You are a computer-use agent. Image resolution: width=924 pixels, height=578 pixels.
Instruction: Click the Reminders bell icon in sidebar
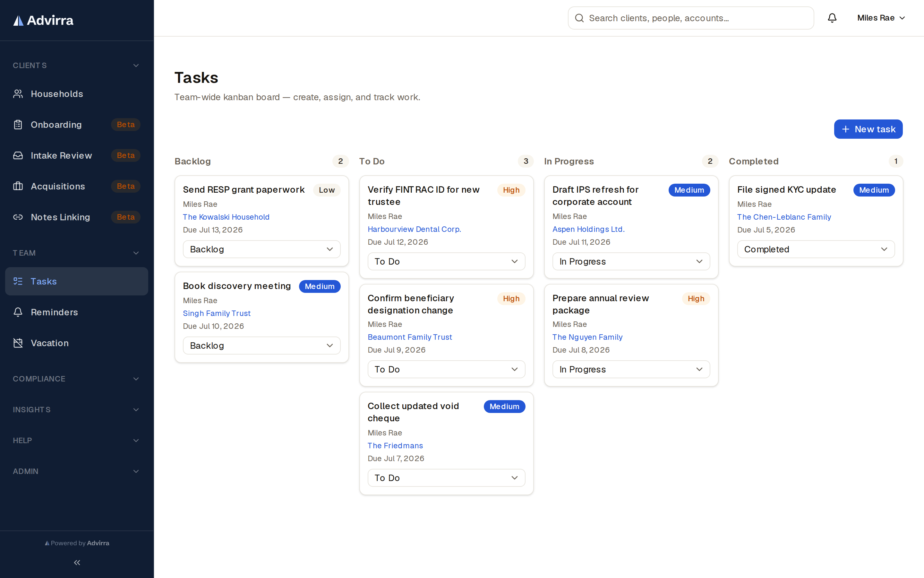pos(18,312)
